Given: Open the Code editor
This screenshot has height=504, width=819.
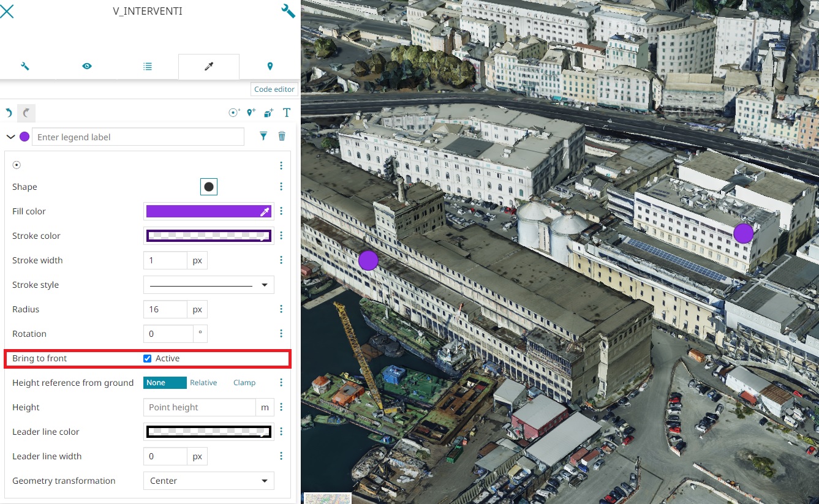Looking at the screenshot, I should pos(274,89).
